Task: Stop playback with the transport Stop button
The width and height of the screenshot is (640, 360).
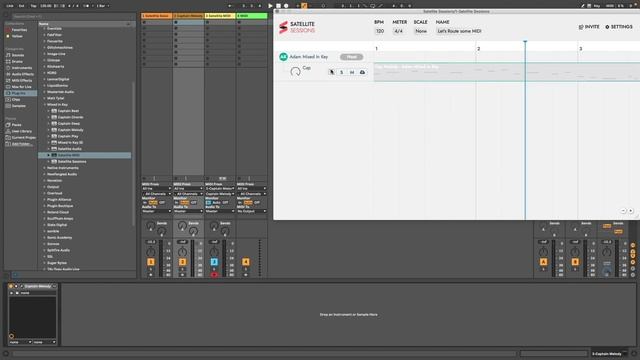Action: pos(278,6)
